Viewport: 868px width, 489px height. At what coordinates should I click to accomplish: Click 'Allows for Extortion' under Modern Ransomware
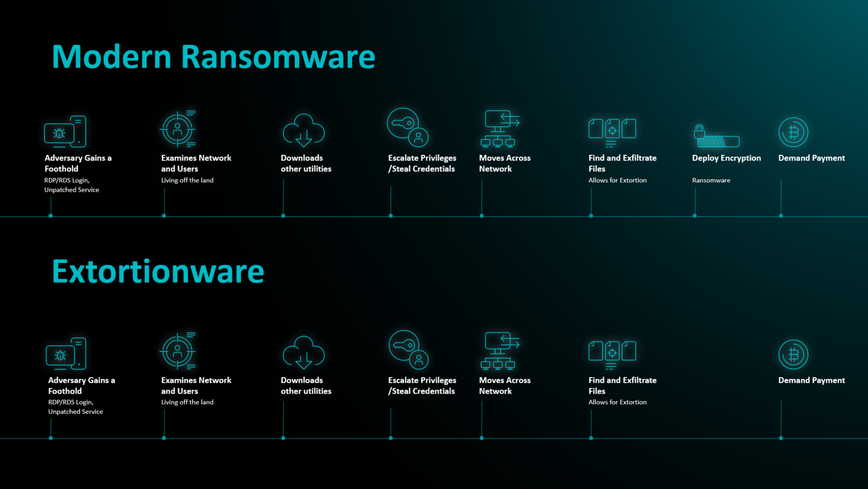tap(618, 180)
